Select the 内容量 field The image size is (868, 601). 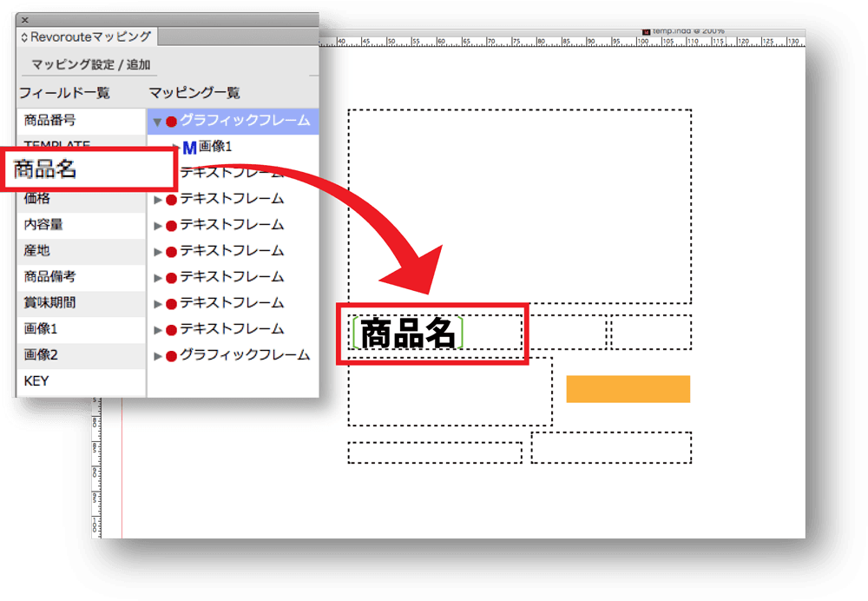pyautogui.click(x=81, y=225)
